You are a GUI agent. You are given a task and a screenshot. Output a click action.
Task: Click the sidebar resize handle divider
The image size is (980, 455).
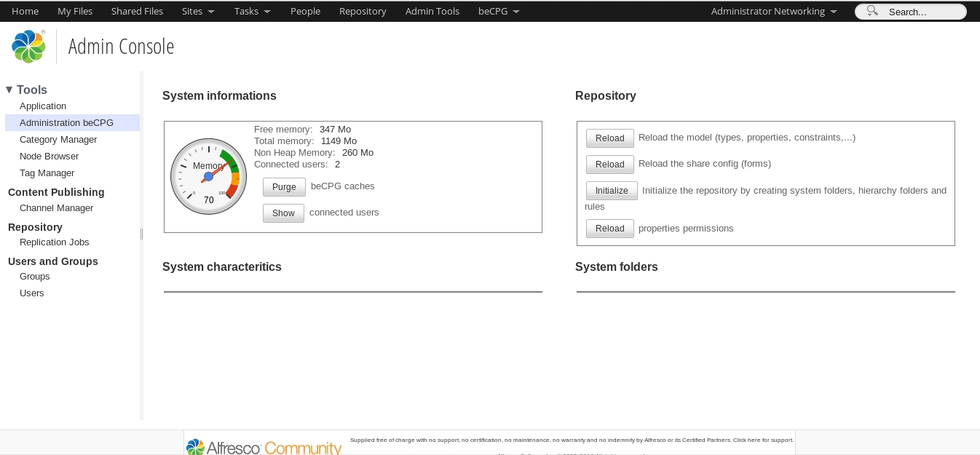coord(141,234)
